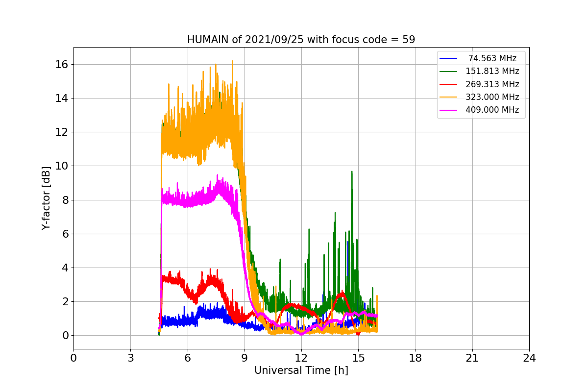
Task: Click the '323.000 MHz' legend label
Action: (492, 97)
